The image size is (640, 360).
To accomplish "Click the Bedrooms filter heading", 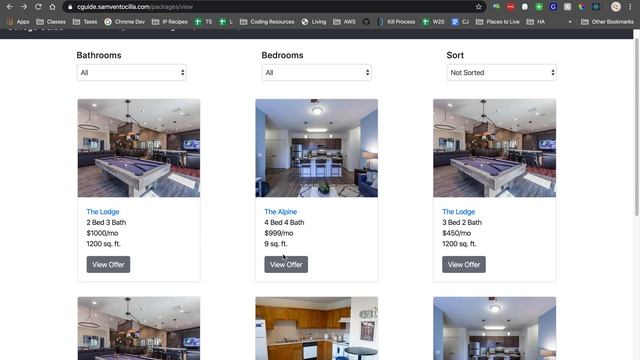I will click(282, 55).
